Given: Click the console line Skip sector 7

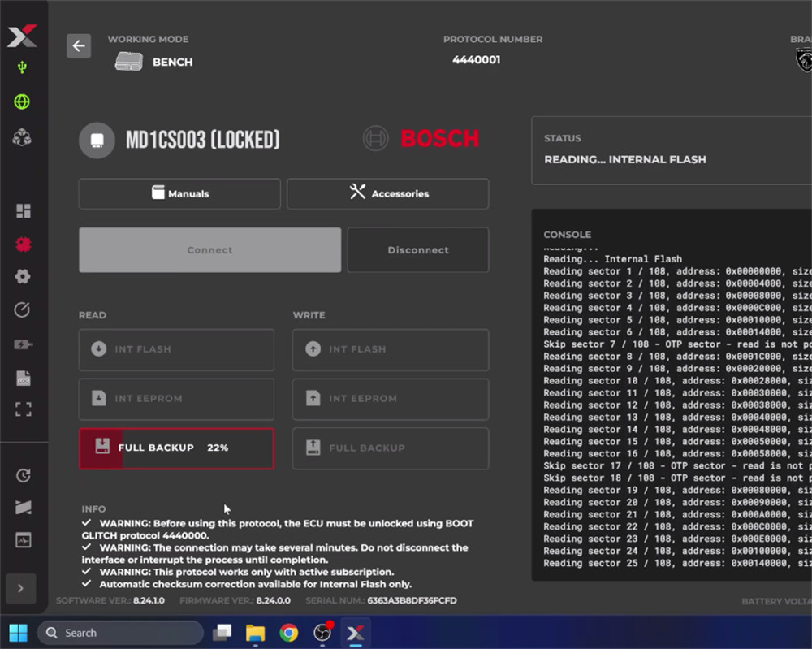Looking at the screenshot, I should pyautogui.click(x=677, y=344).
